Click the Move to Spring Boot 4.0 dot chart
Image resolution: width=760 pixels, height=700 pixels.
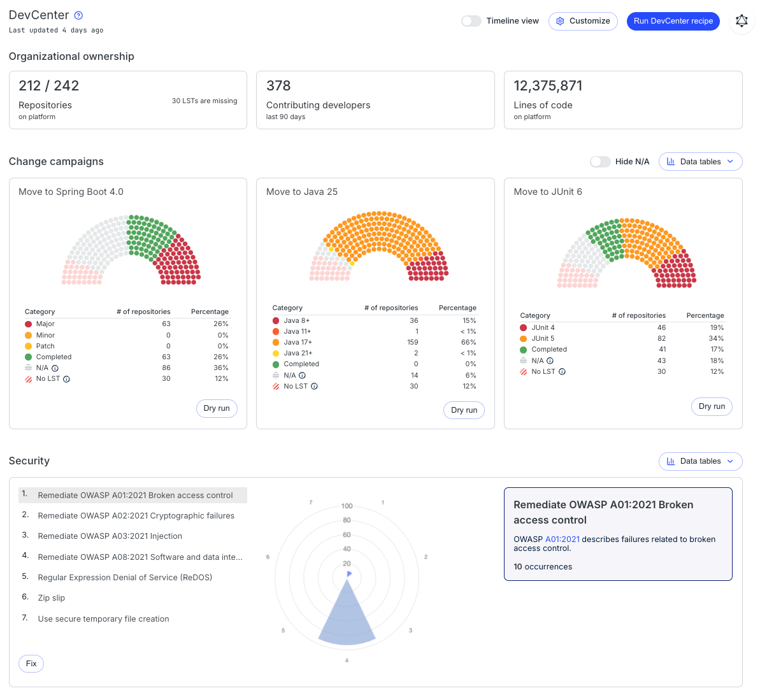tap(131, 250)
